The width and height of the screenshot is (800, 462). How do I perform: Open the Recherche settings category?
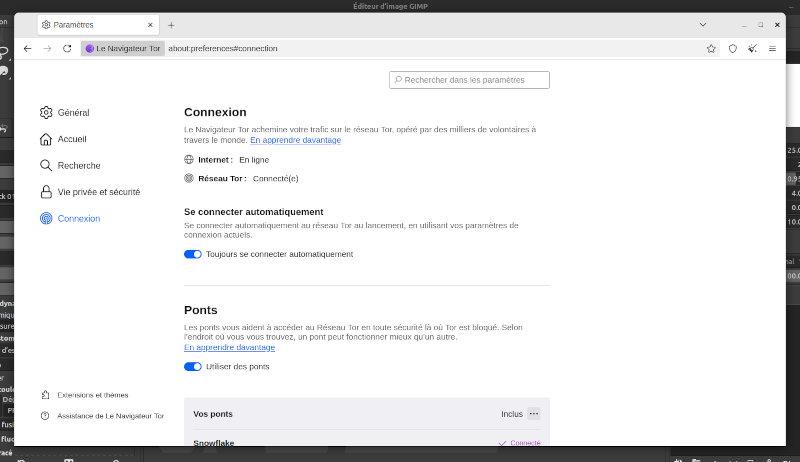coord(70,166)
